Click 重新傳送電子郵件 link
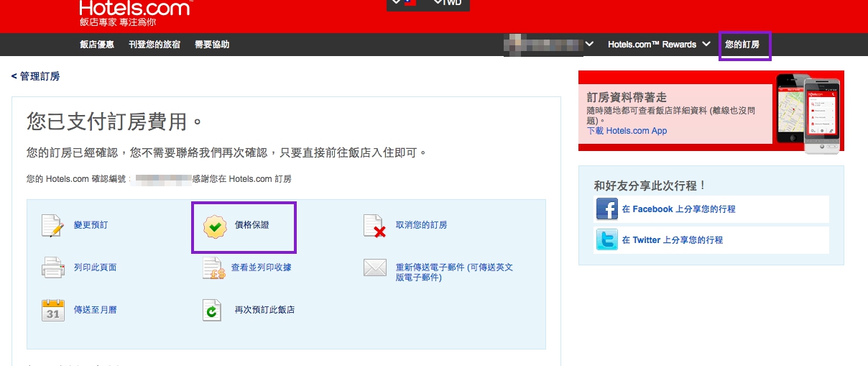868x366 pixels. [455, 272]
